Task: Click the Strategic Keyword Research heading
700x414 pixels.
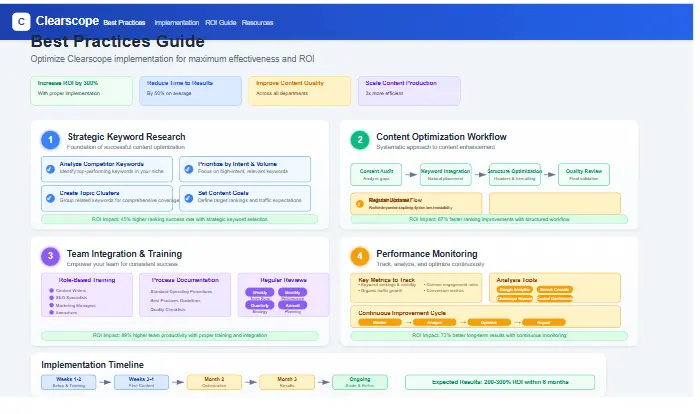Action: (x=126, y=137)
